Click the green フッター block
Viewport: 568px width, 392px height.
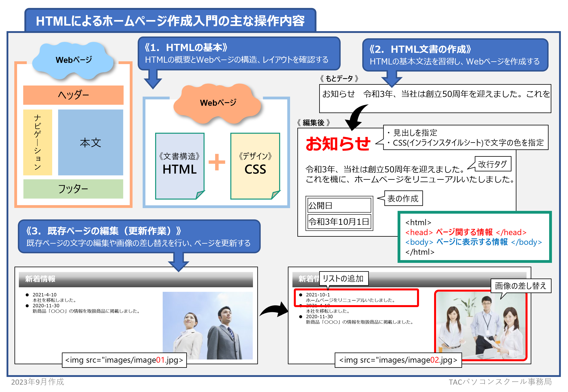(x=73, y=189)
